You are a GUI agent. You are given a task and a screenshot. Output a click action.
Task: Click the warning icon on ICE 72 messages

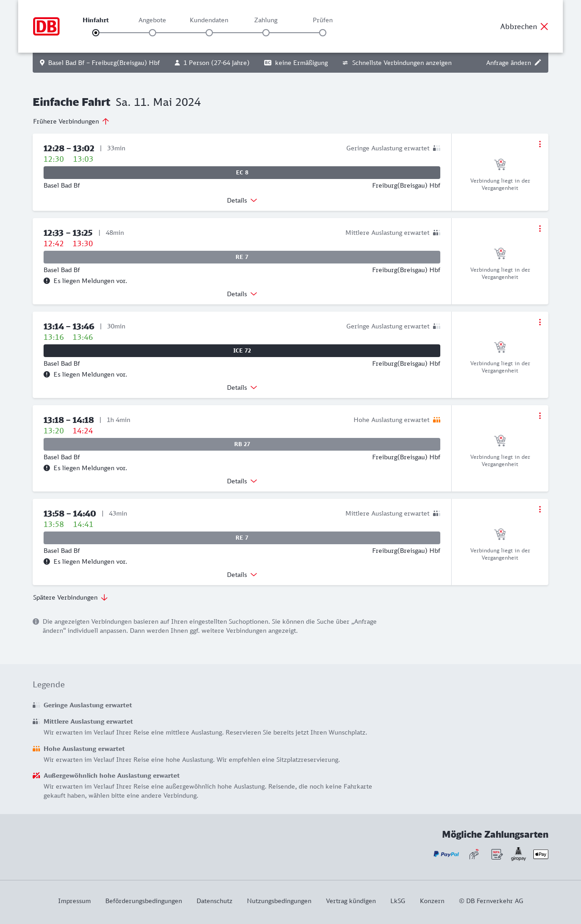click(47, 374)
